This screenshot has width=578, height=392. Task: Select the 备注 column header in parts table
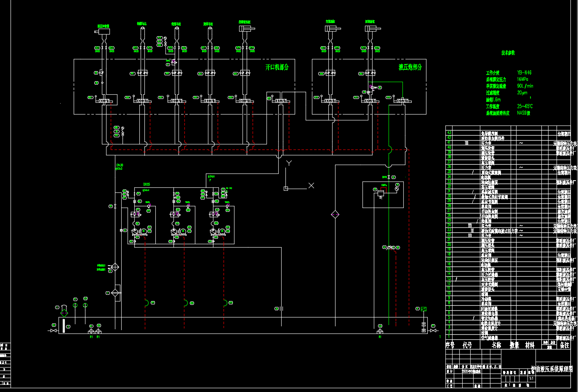click(564, 345)
